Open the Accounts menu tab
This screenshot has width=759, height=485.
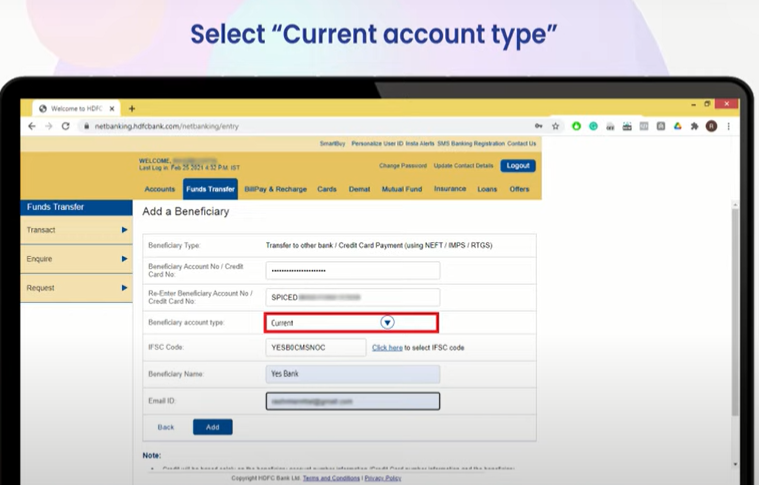(x=160, y=189)
